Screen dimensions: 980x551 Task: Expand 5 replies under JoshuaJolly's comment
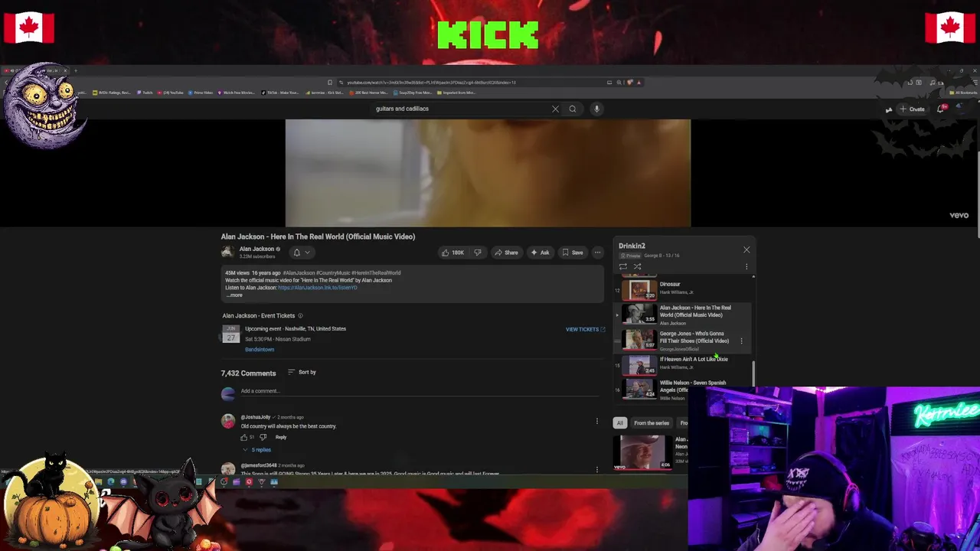click(x=256, y=450)
